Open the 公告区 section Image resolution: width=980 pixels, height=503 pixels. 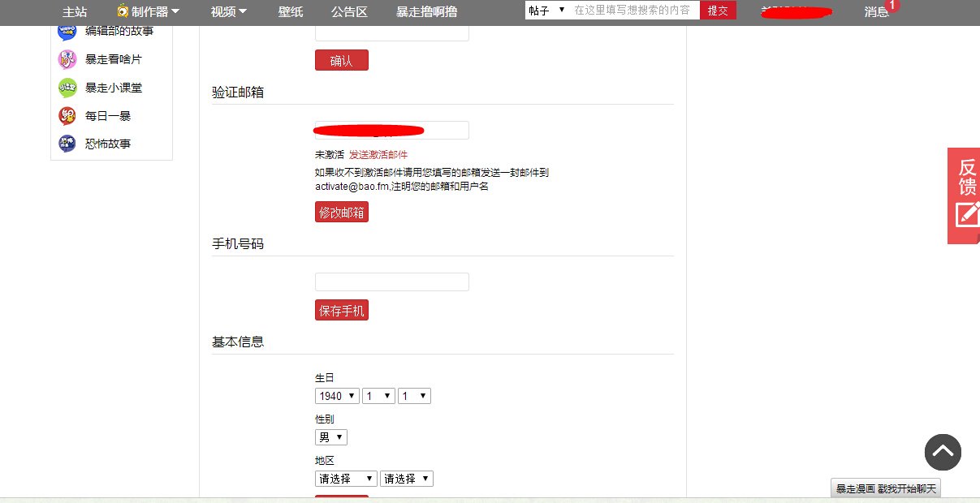click(349, 12)
